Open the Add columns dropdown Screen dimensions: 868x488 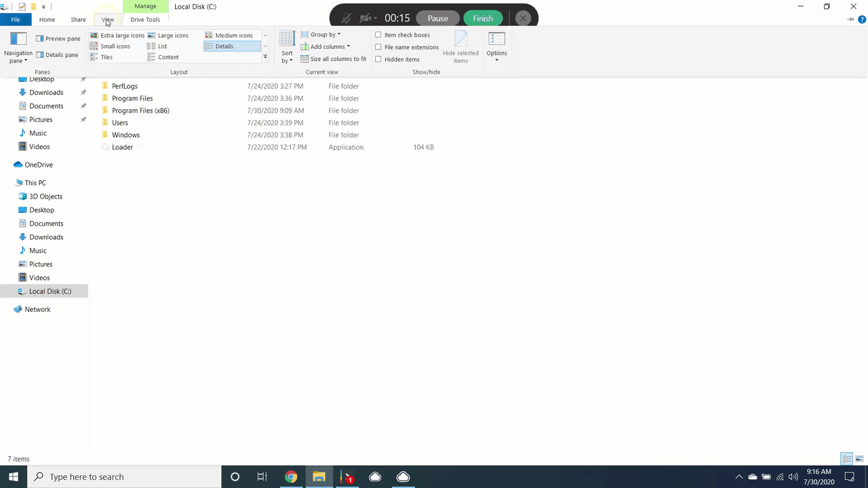325,47
